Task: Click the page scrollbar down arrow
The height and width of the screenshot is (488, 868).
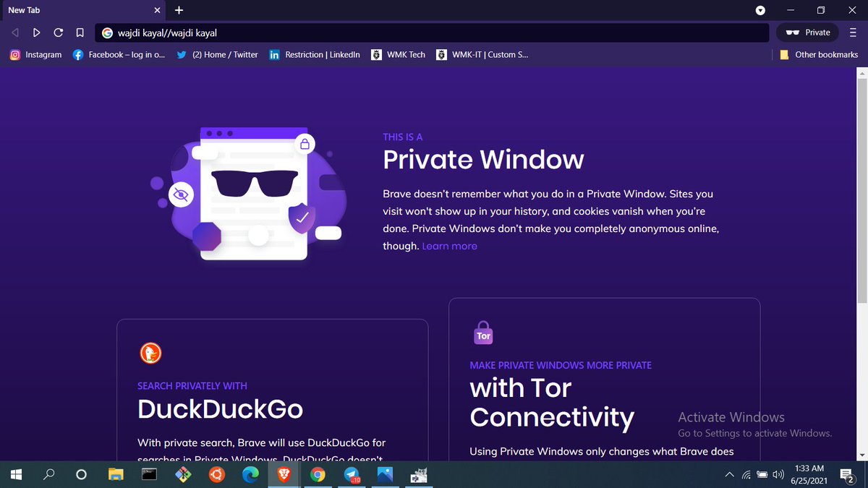Action: pyautogui.click(x=861, y=454)
